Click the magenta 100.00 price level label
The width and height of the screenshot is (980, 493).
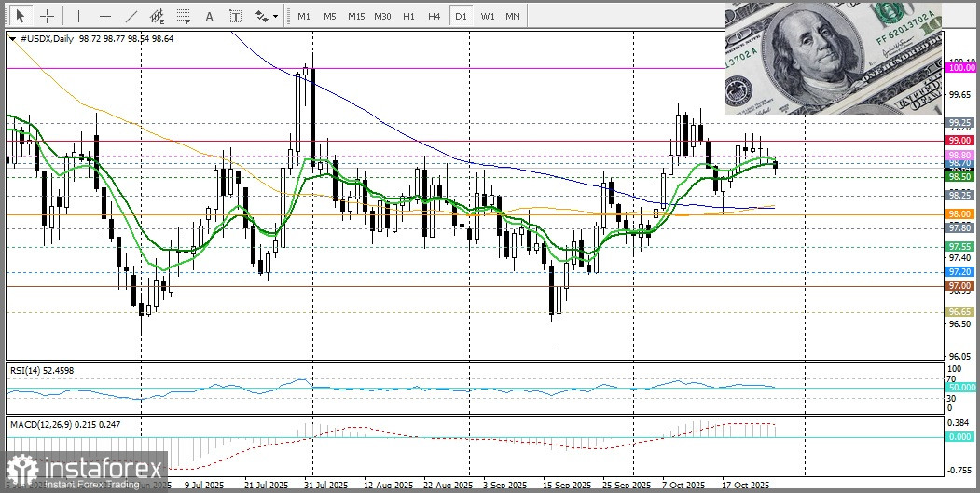[x=960, y=67]
